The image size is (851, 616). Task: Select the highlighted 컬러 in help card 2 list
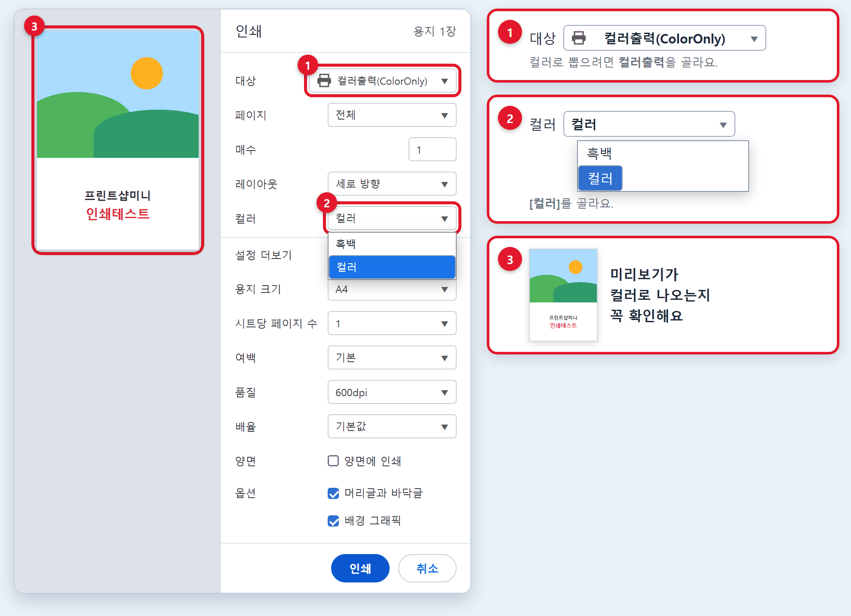[x=600, y=178]
